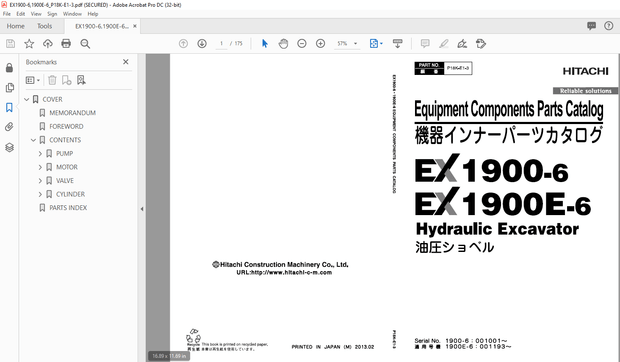Toggle the Bookmarks sidebar icon
The image size is (620, 362).
click(9, 107)
